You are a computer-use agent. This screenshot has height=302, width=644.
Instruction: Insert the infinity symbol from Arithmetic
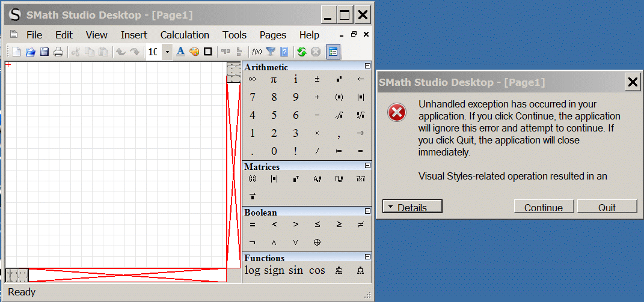(253, 79)
